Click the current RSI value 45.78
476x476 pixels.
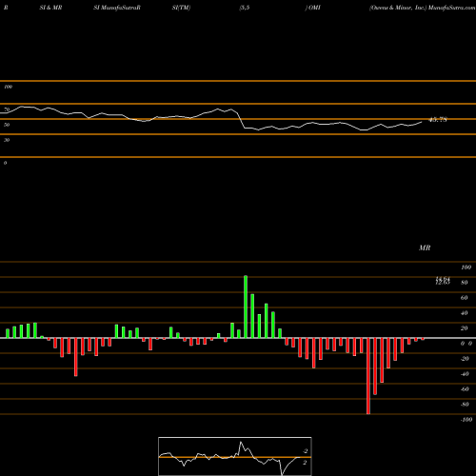(438, 120)
